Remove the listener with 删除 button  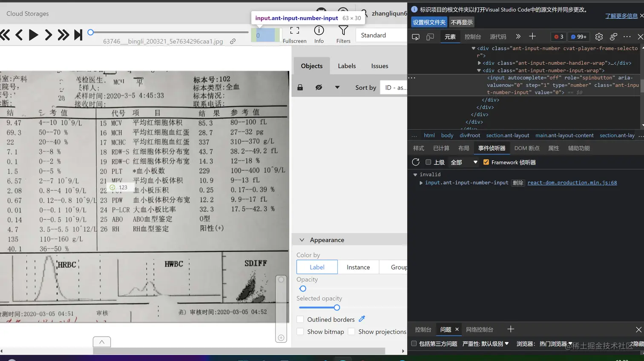(x=518, y=183)
